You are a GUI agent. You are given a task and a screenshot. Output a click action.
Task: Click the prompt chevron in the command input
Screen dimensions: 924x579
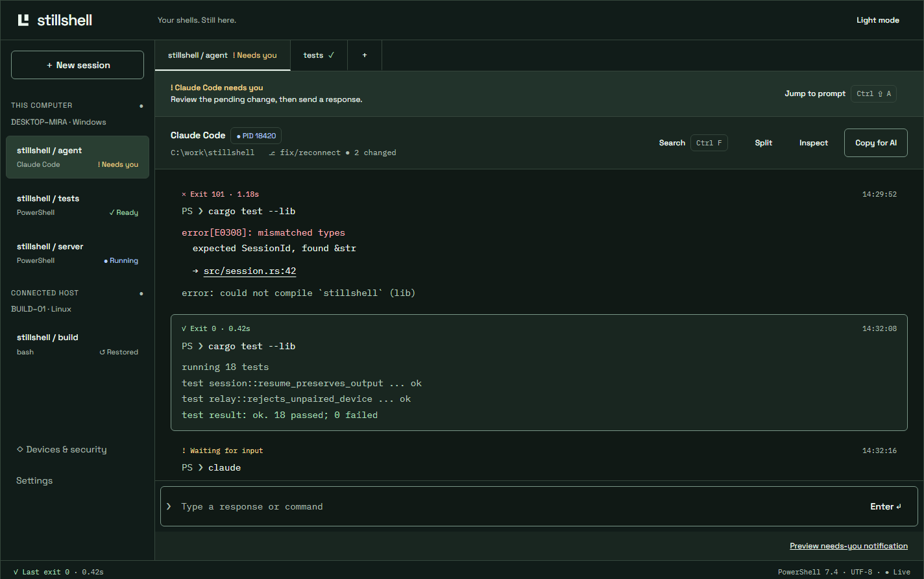coord(169,506)
